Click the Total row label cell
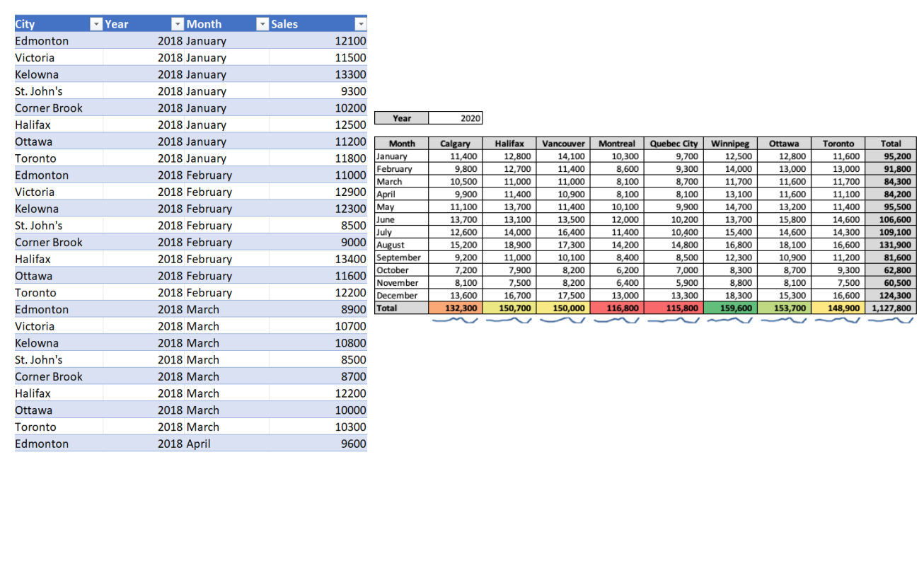Viewport: 924px width, 573px height. coord(401,308)
